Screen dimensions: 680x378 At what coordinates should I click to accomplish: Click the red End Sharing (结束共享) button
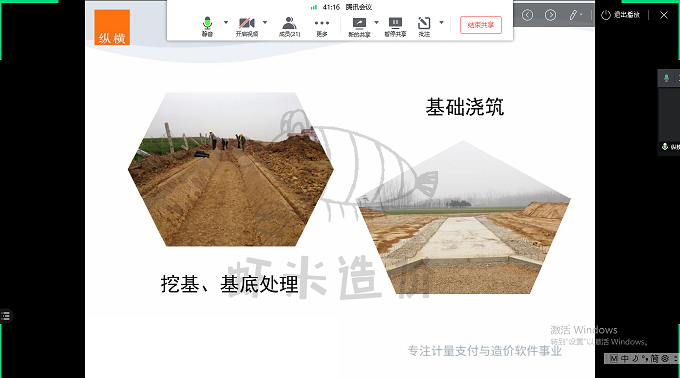[481, 25]
